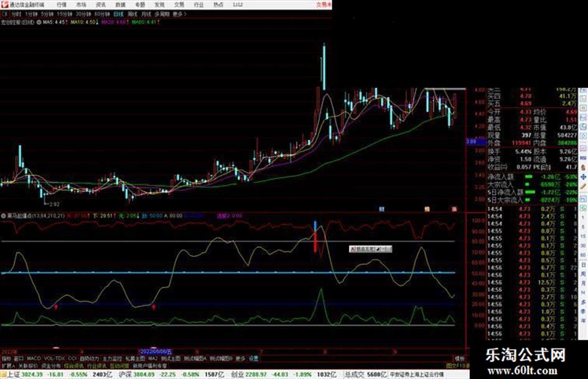Select the 指标 tab at bottom left

pyautogui.click(x=6, y=358)
